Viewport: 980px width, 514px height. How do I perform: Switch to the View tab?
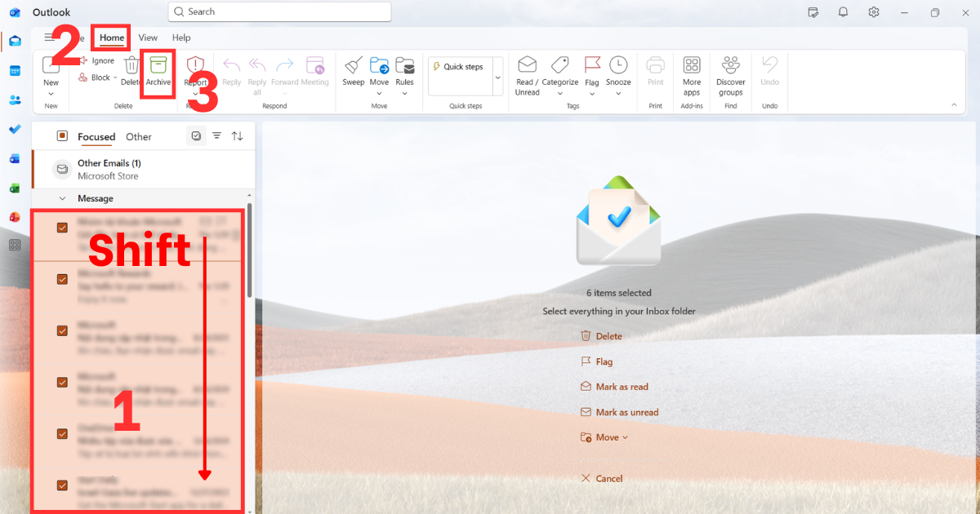click(148, 38)
